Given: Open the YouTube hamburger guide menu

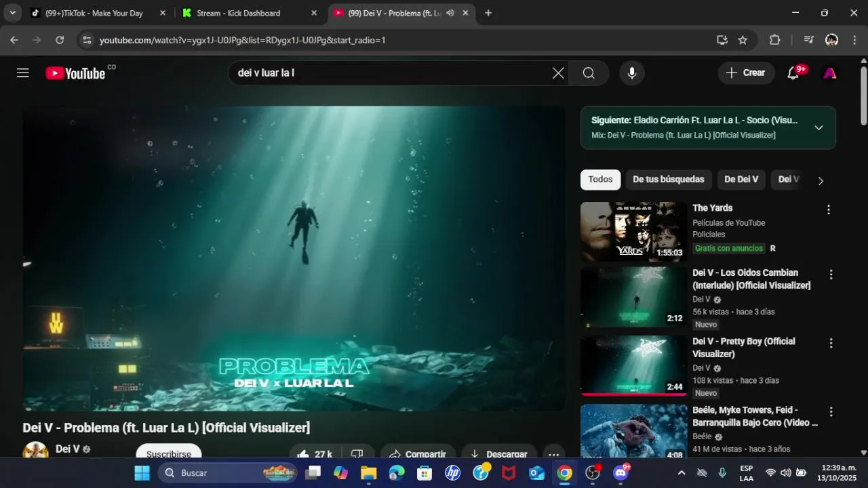Looking at the screenshot, I should 23,73.
